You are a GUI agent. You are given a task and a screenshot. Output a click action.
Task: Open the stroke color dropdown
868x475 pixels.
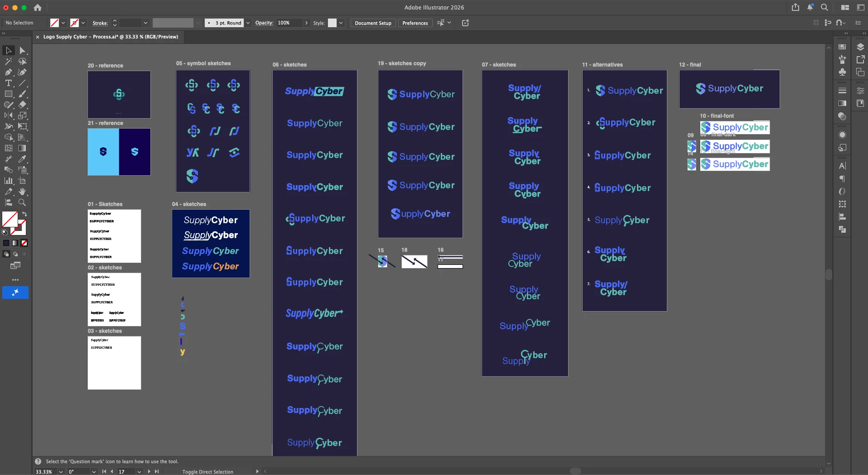click(x=83, y=23)
